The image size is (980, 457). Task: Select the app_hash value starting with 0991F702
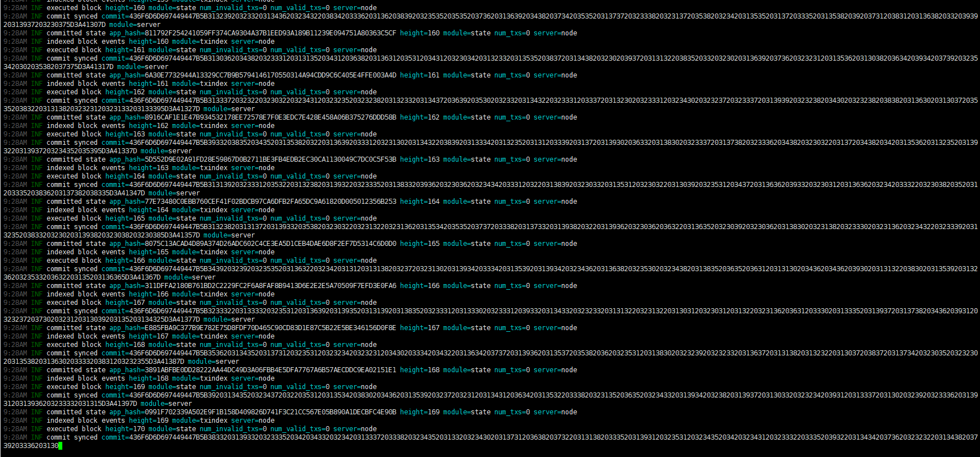(271, 412)
